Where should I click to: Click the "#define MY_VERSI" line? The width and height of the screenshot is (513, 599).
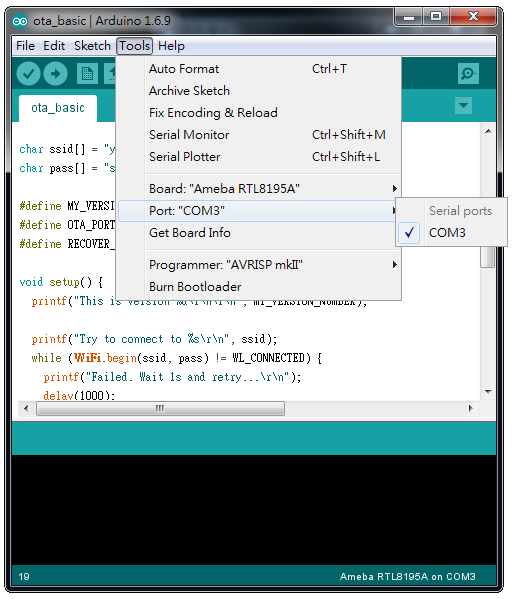click(67, 206)
